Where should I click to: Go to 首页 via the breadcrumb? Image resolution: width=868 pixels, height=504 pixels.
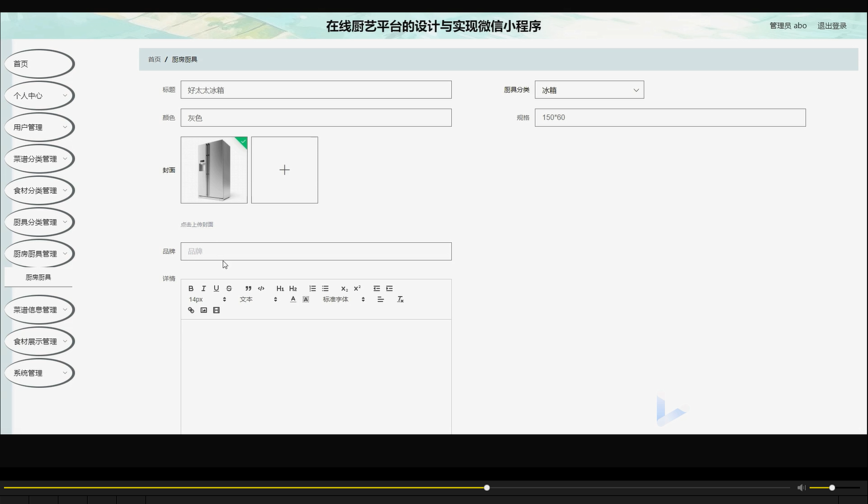[155, 60]
